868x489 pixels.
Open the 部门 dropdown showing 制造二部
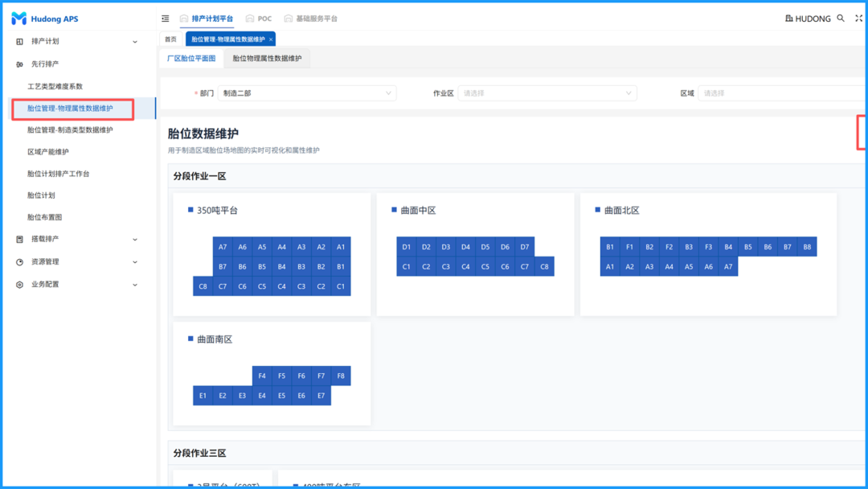[307, 93]
